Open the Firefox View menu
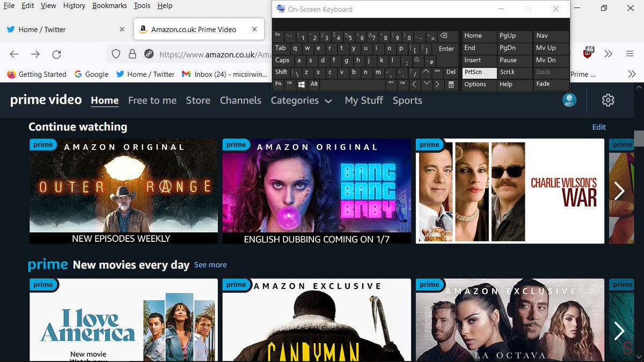Screen dimensions: 644x362 click(48, 5)
